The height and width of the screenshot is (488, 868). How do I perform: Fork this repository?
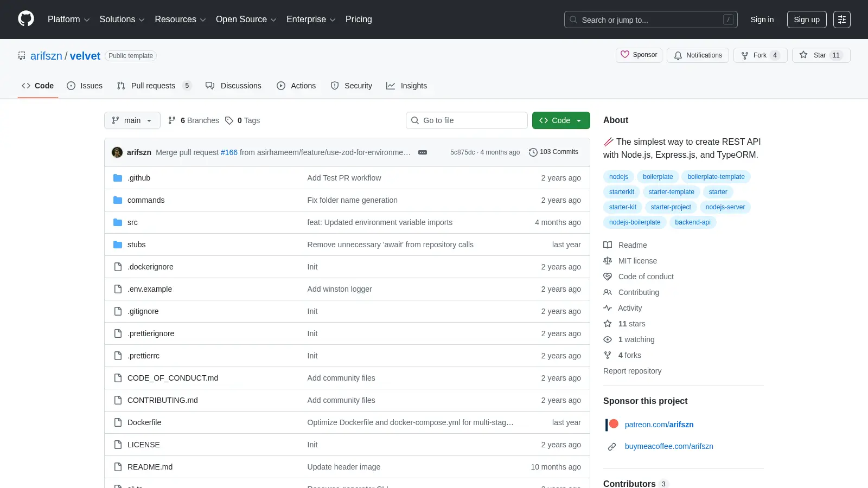[x=761, y=55]
